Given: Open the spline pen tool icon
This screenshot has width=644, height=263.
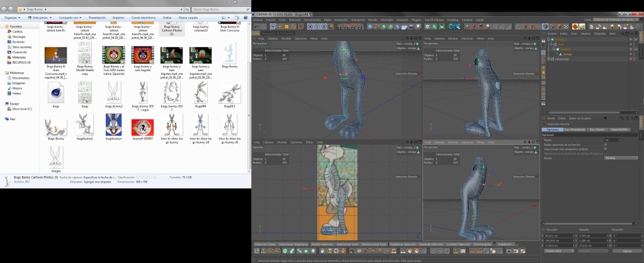Looking at the screenshot, I should tap(376, 26).
